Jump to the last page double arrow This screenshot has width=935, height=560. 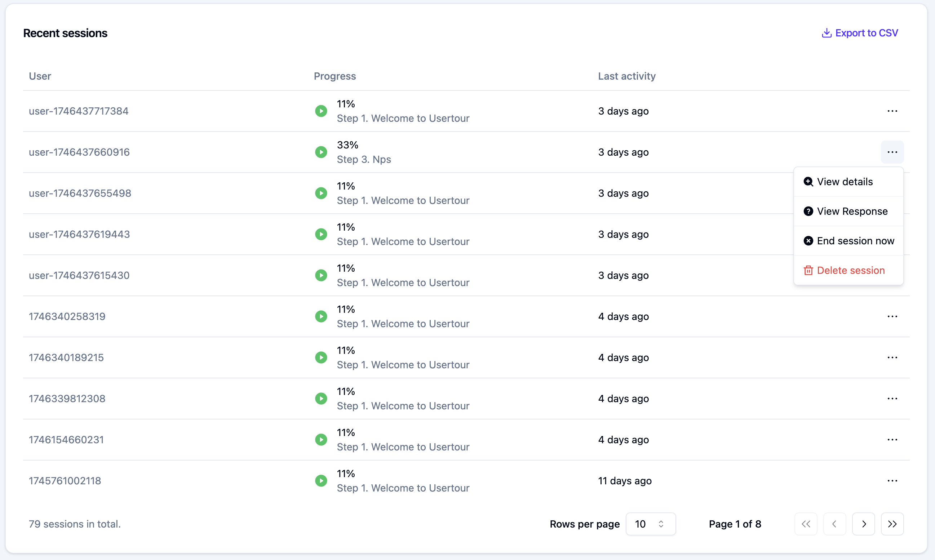click(892, 524)
